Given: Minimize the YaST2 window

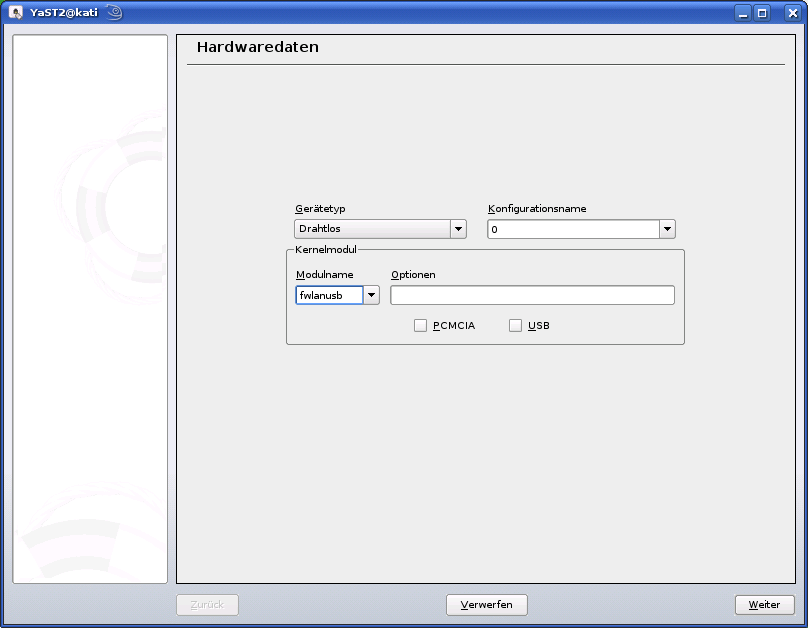Looking at the screenshot, I should tap(743, 13).
